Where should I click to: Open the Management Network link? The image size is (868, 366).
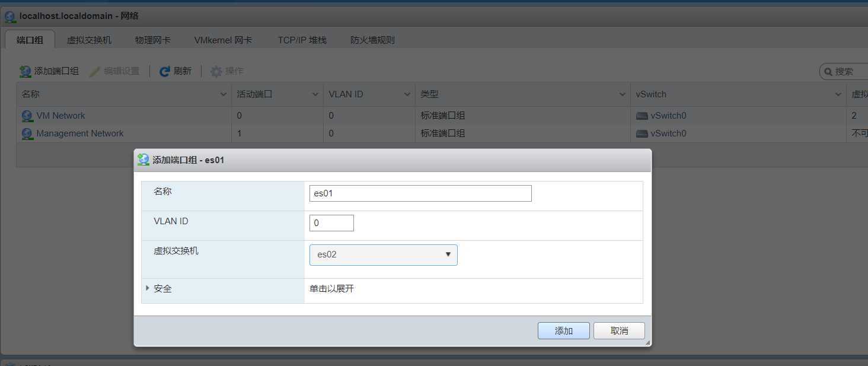[x=80, y=133]
